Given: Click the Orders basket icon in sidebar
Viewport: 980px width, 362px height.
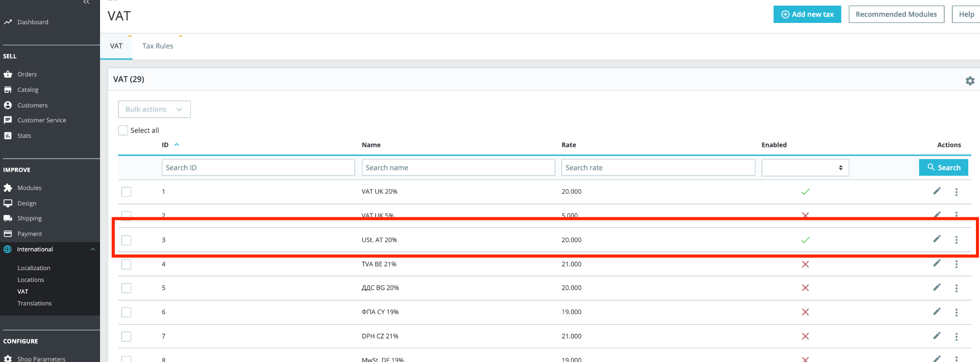Looking at the screenshot, I should point(8,74).
